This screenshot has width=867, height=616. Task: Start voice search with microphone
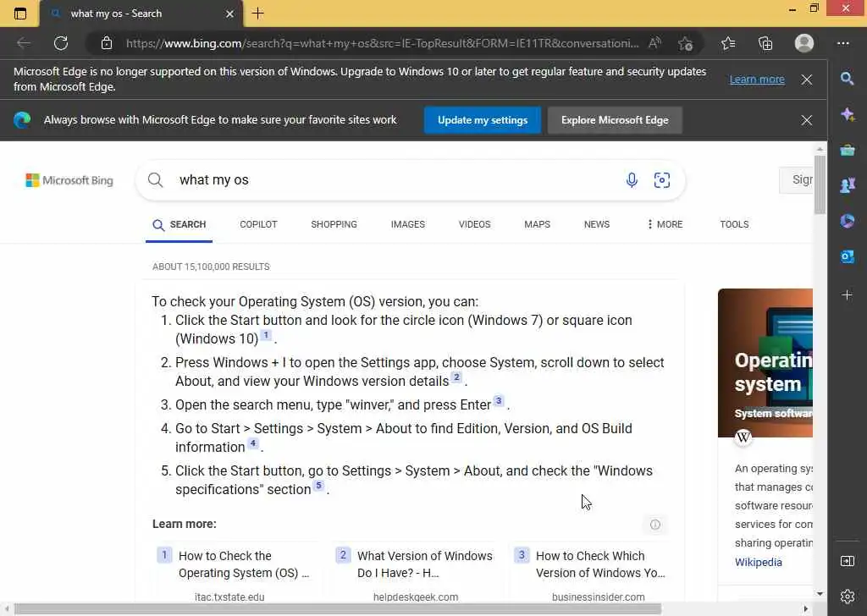[632, 180]
